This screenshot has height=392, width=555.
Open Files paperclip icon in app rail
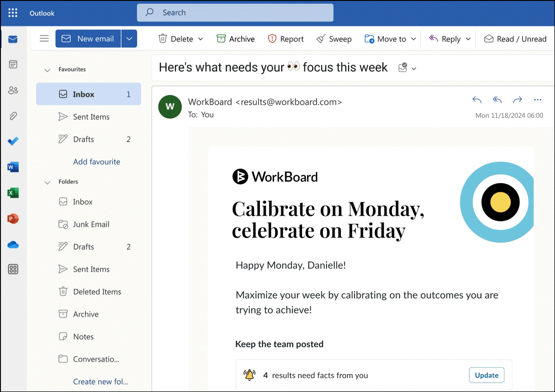coord(13,116)
